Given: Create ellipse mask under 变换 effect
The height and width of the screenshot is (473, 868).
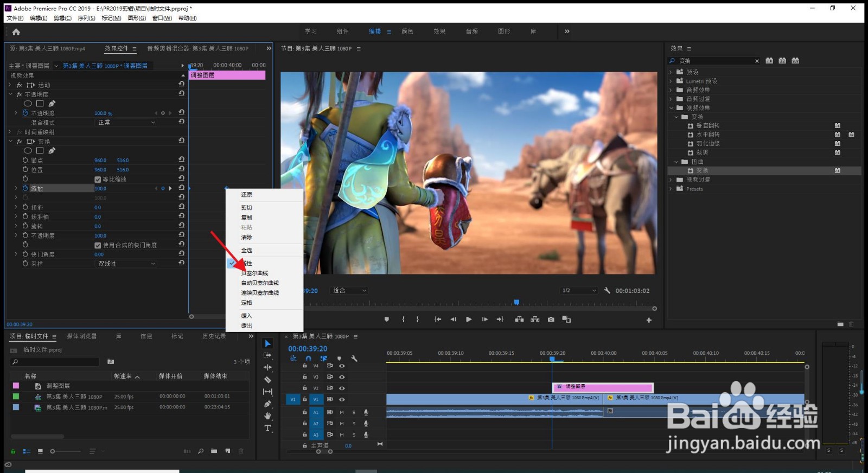Looking at the screenshot, I should (x=28, y=151).
